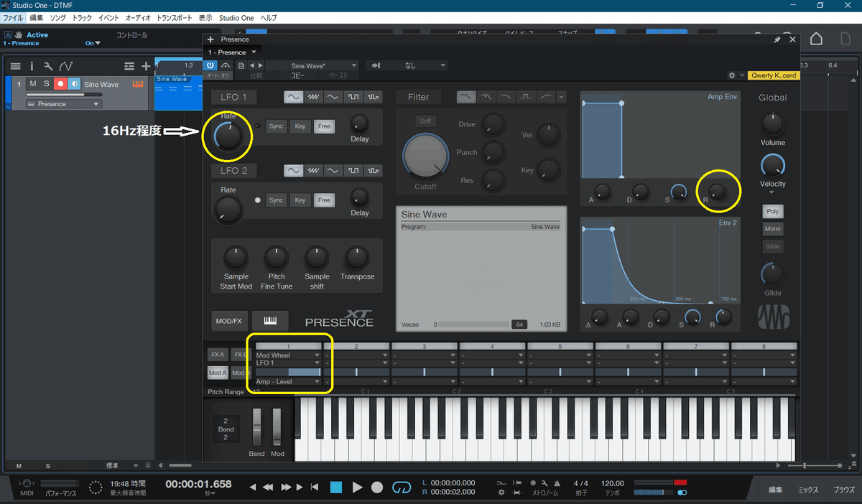Start playback with the Play button
Screen dimensions: 862x504
(357, 487)
